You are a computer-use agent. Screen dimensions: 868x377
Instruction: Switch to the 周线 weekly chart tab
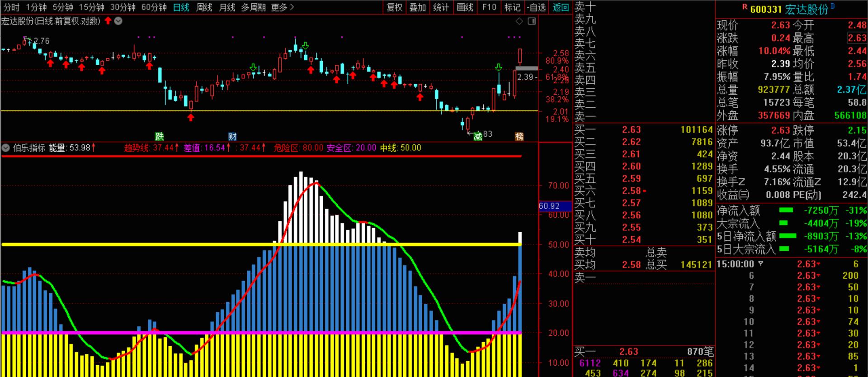[204, 8]
